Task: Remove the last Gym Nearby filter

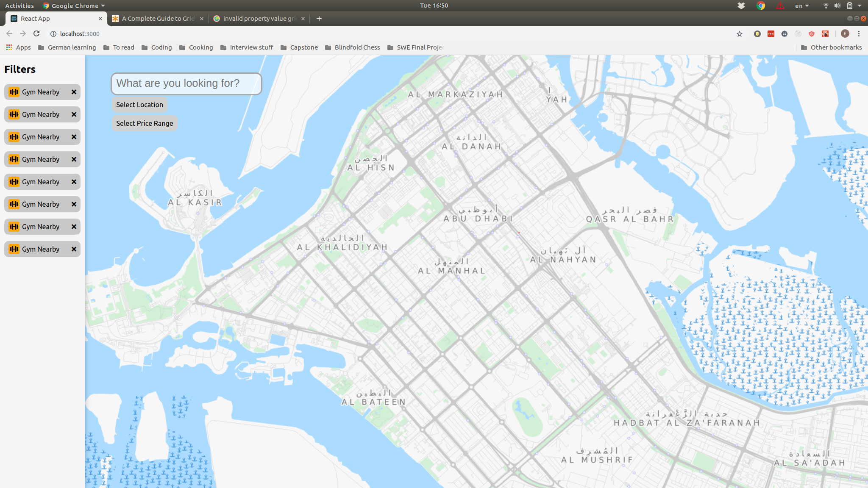Action: pyautogui.click(x=74, y=249)
